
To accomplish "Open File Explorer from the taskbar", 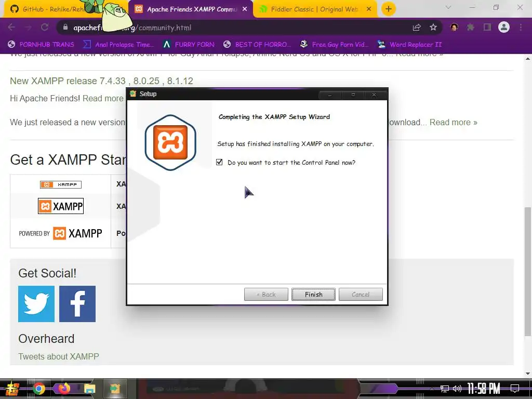I will 89,389.
